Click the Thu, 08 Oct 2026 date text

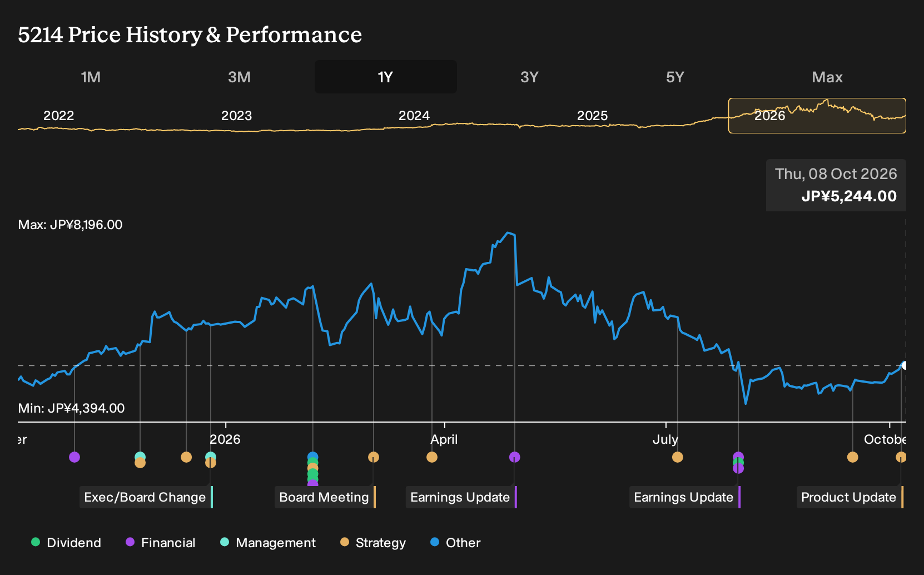(836, 174)
